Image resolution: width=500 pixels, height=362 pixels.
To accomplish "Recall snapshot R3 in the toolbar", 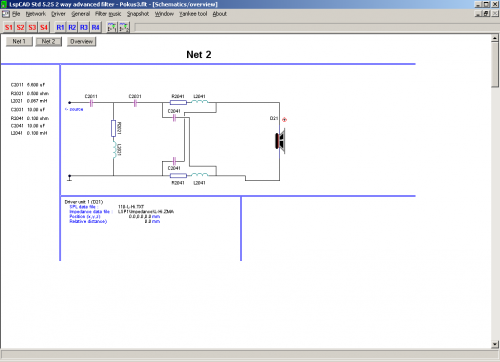I will [84, 27].
